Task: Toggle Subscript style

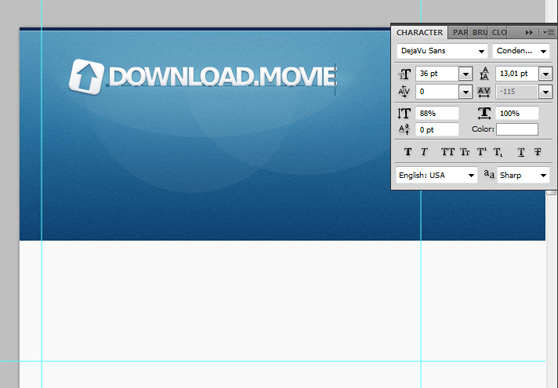Action: click(x=498, y=152)
